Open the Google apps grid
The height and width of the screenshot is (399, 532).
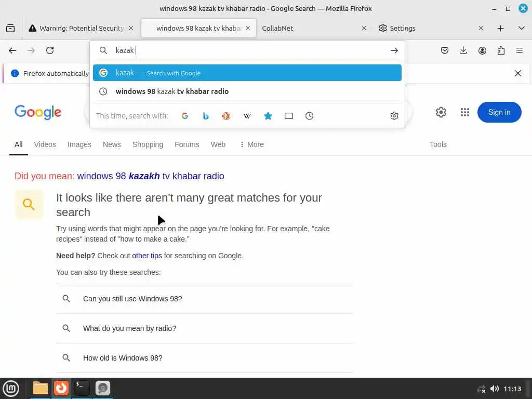tap(465, 112)
